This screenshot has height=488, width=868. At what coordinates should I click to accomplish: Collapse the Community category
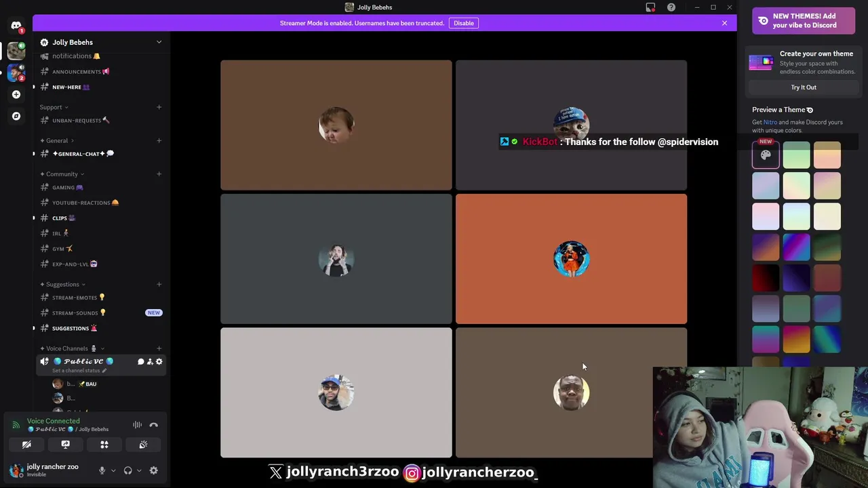click(62, 174)
